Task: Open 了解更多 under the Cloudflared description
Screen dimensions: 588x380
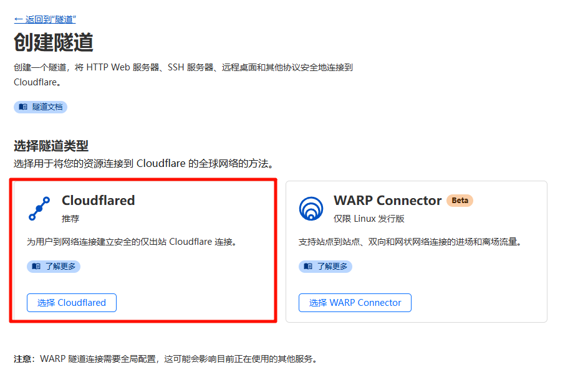Action: [x=54, y=266]
